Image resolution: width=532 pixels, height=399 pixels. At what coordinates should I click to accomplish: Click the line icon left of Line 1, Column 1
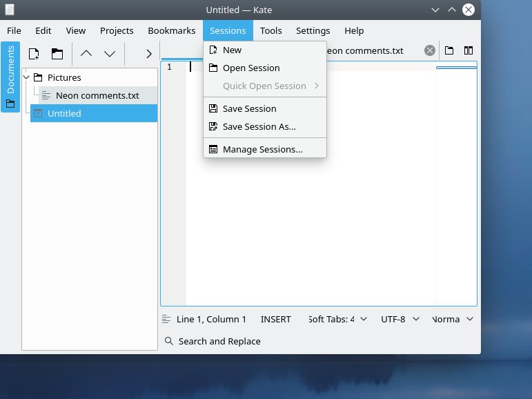pyautogui.click(x=166, y=320)
